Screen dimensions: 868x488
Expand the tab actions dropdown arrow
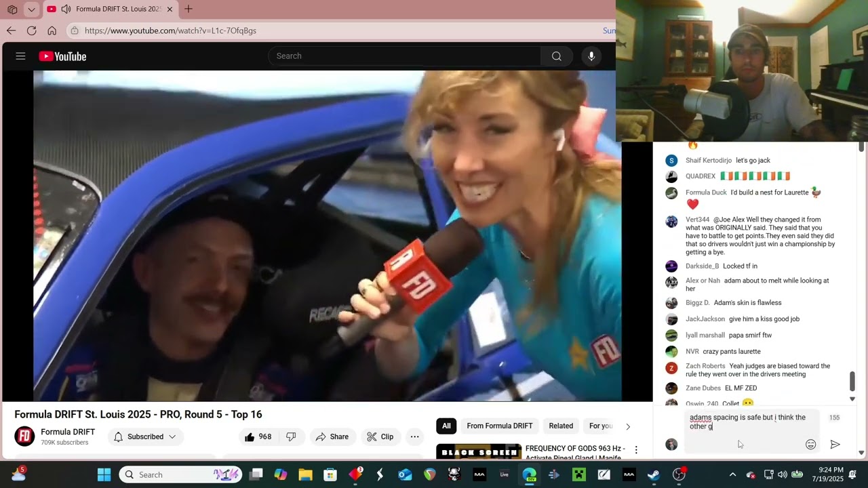coord(31,9)
